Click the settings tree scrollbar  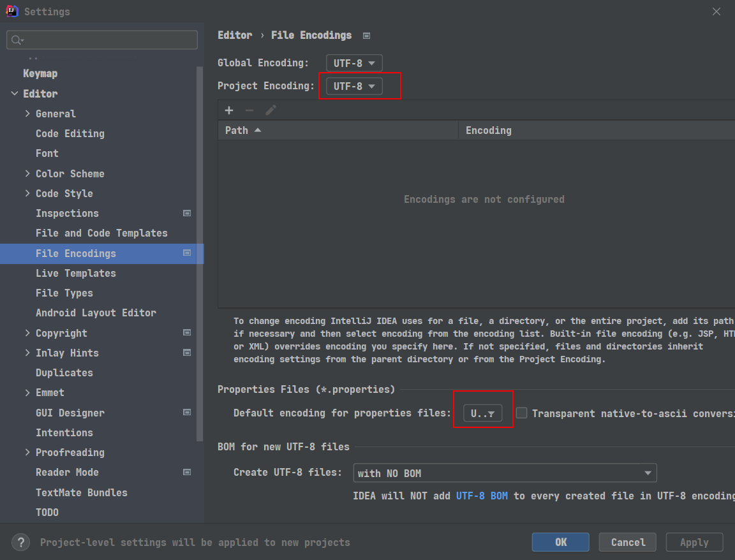coord(200,253)
